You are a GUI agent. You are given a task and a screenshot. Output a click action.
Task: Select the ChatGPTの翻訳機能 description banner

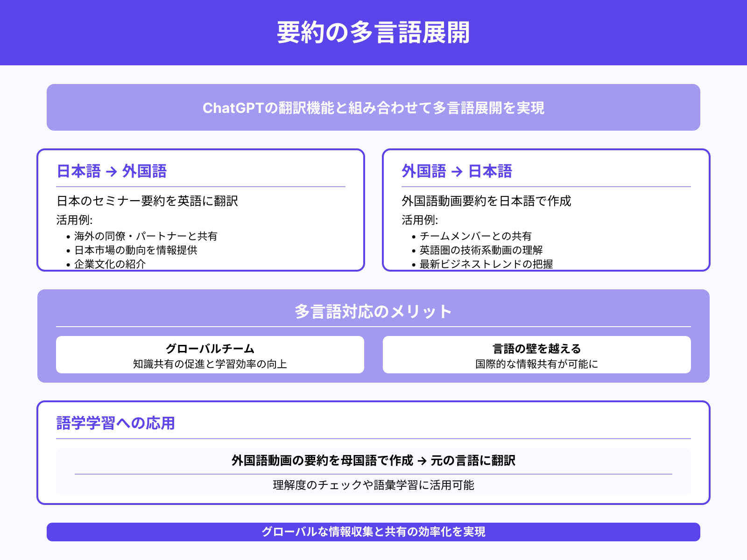(373, 107)
